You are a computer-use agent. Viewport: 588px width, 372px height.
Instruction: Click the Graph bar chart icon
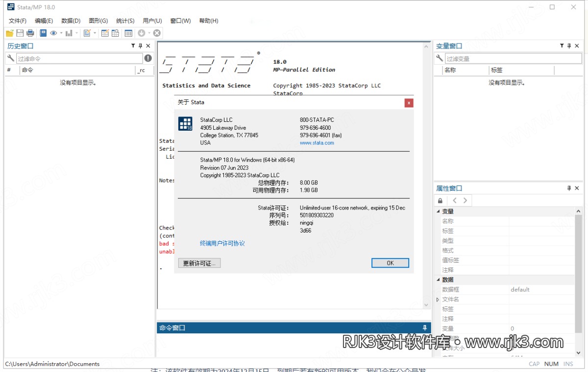pyautogui.click(x=69, y=33)
